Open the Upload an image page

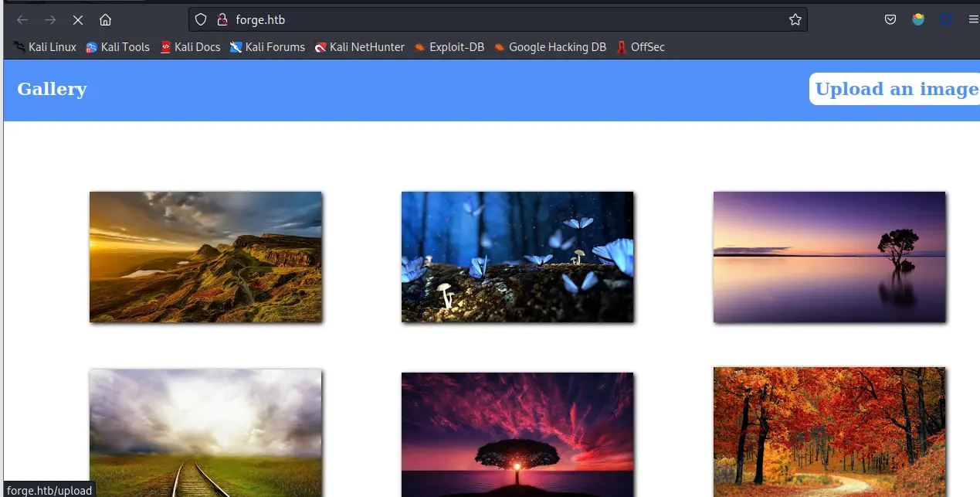pyautogui.click(x=896, y=89)
